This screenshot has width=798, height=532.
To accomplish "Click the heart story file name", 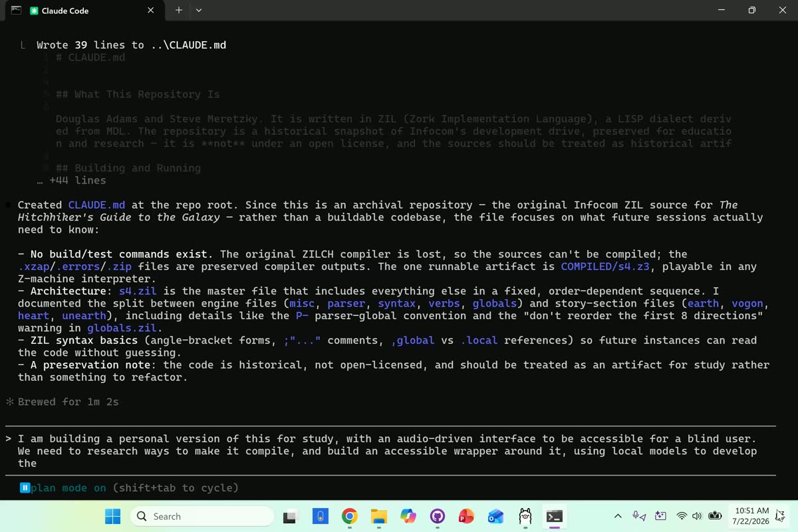I will (x=33, y=315).
